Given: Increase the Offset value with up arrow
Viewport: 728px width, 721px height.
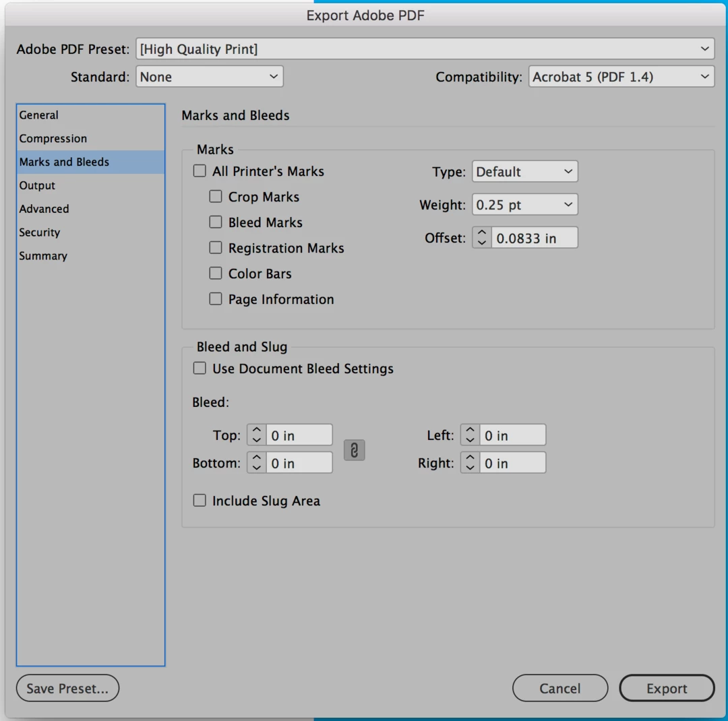Looking at the screenshot, I should click(482, 232).
